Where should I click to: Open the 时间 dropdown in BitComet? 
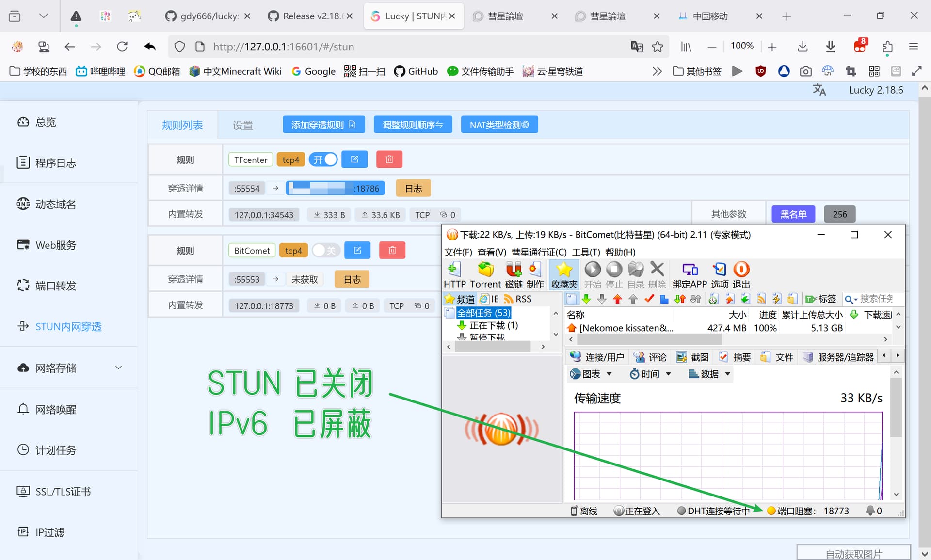[650, 374]
